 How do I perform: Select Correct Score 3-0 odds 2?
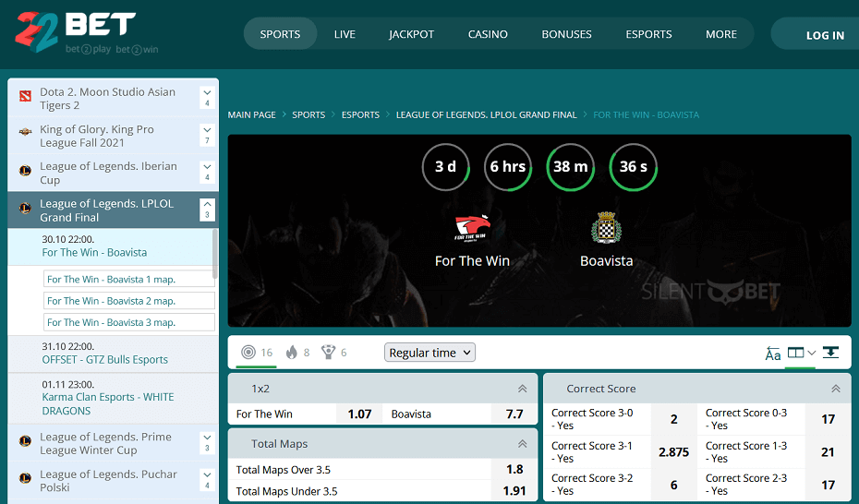coord(674,419)
